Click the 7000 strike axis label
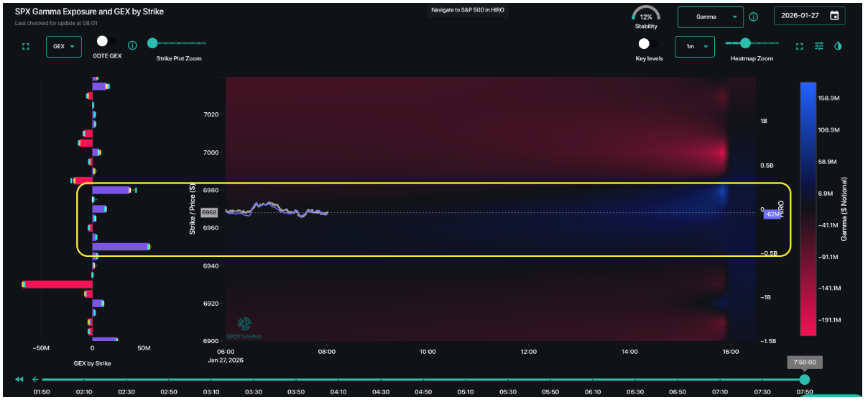The image size is (868, 400). pyautogui.click(x=211, y=153)
